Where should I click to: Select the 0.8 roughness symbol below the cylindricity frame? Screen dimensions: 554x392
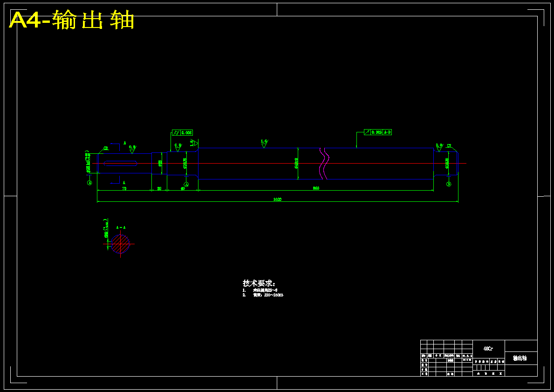[x=178, y=147]
